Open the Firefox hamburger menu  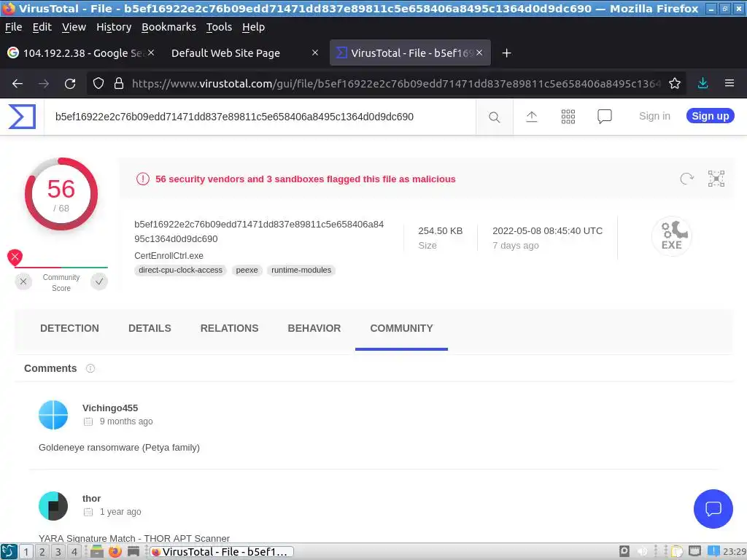click(x=729, y=84)
